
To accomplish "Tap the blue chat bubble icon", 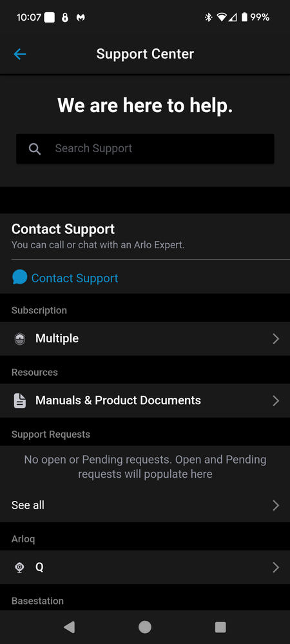I will tap(20, 277).
